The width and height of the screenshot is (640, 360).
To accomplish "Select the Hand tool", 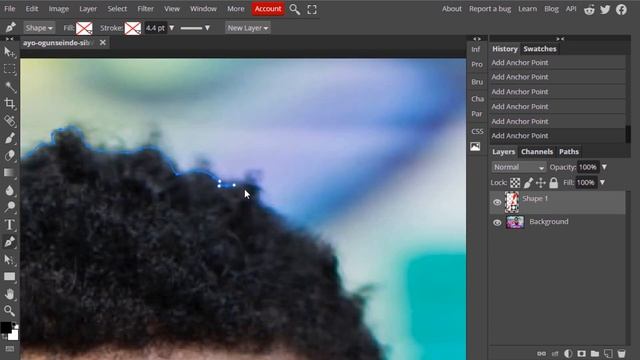I will [x=9, y=294].
